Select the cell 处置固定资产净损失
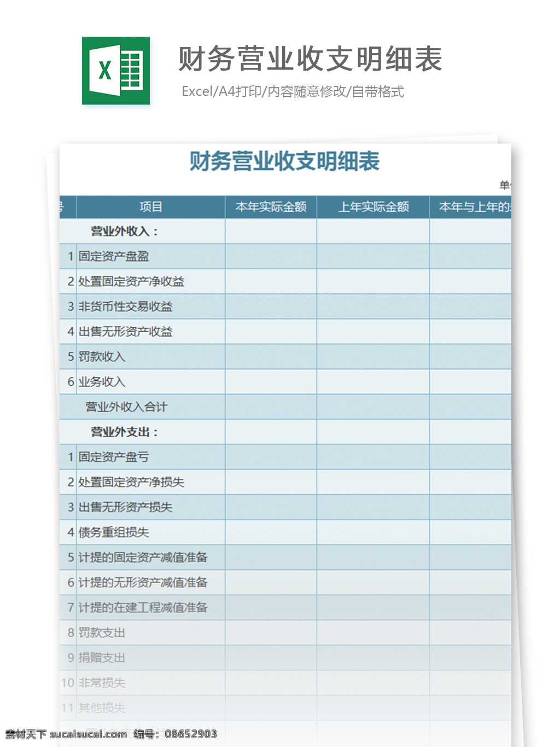This screenshot has height=747, width=560. [x=150, y=482]
